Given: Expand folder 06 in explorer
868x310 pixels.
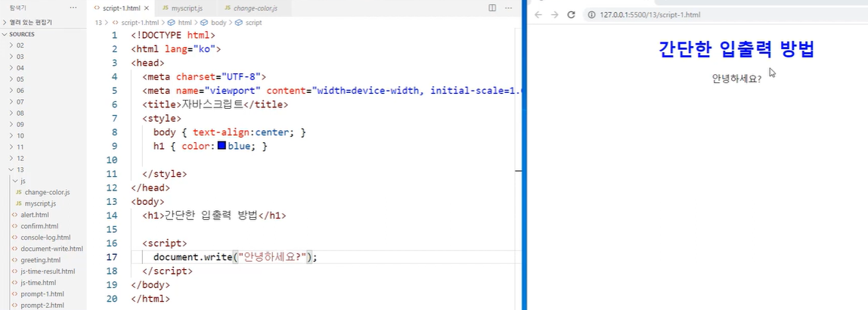Looking at the screenshot, I should (43, 90).
